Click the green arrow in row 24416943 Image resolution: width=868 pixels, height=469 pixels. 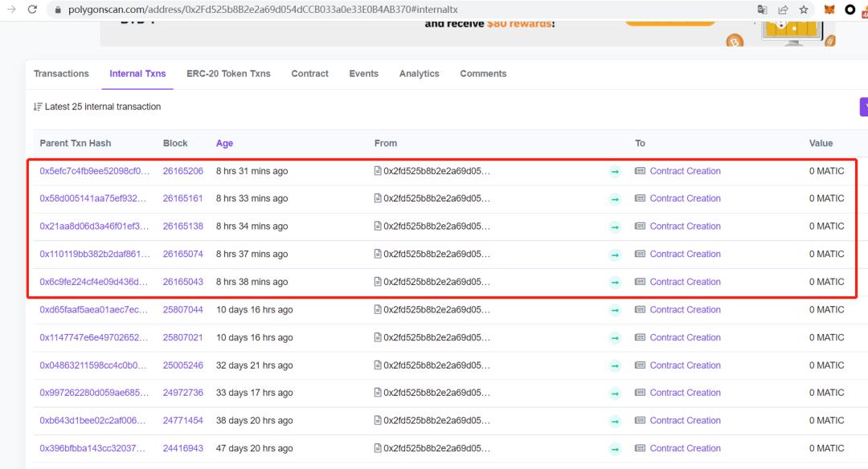coord(615,449)
